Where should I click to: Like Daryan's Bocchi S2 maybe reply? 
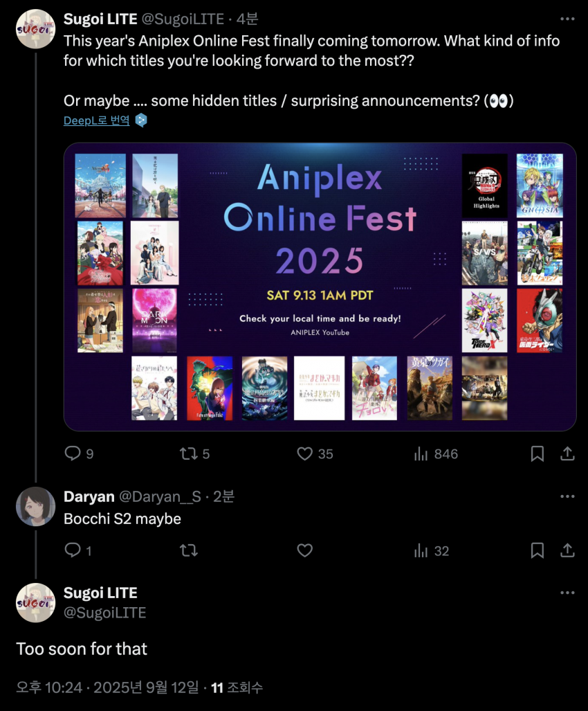305,550
